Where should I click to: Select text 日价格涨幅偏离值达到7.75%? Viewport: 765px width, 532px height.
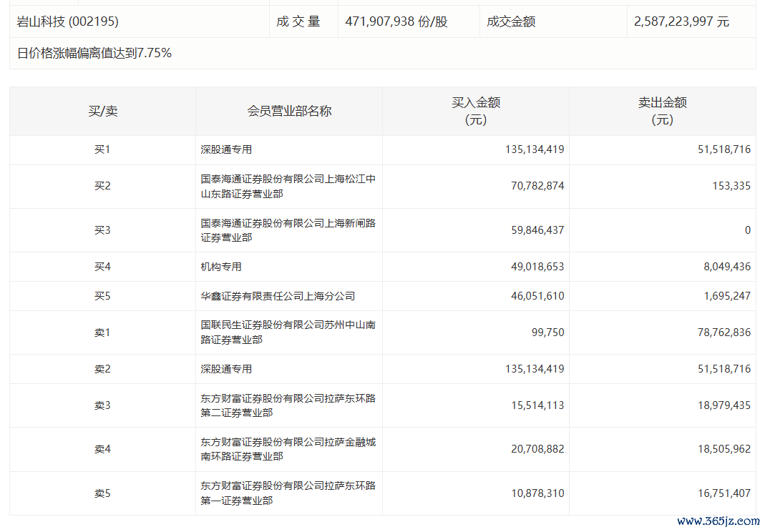point(94,53)
